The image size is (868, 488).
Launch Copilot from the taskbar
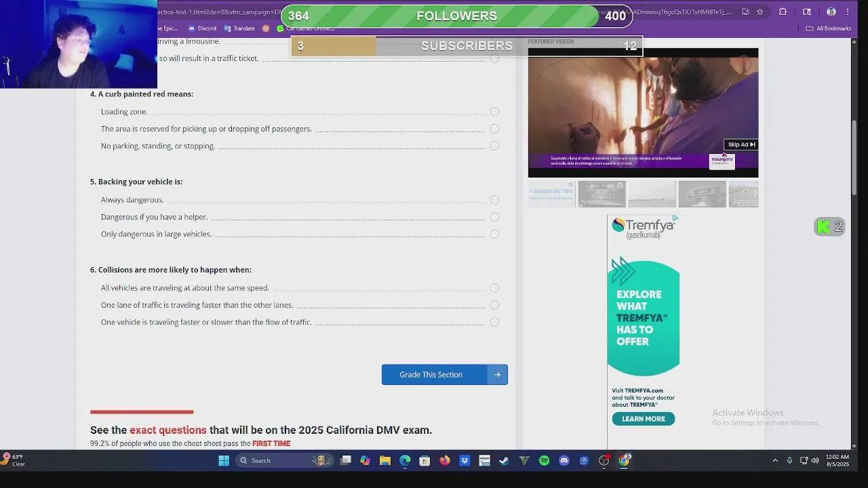pyautogui.click(x=365, y=461)
